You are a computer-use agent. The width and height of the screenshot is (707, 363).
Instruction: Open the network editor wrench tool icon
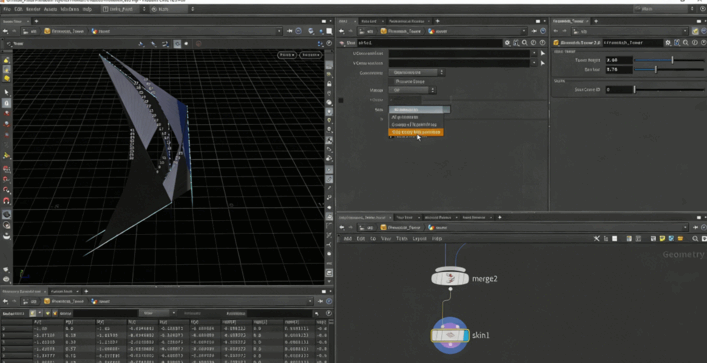pos(597,239)
